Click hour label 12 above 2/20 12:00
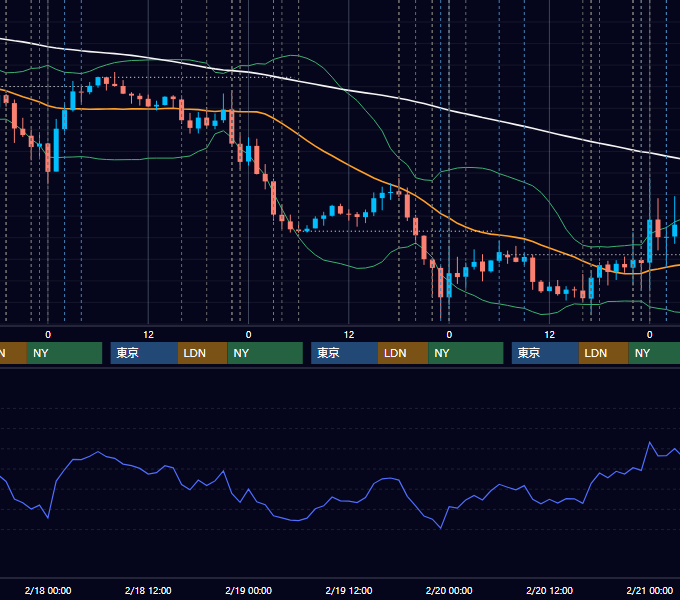The width and height of the screenshot is (680, 600). [549, 335]
